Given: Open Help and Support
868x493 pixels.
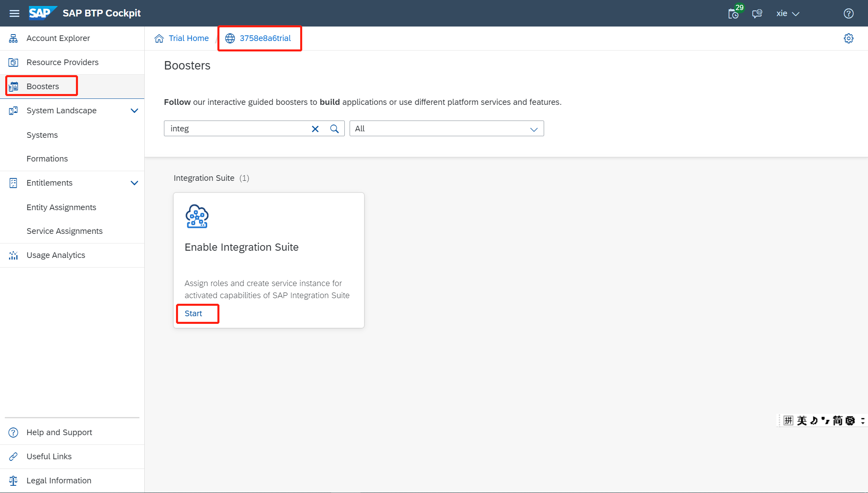Looking at the screenshot, I should [x=72, y=432].
